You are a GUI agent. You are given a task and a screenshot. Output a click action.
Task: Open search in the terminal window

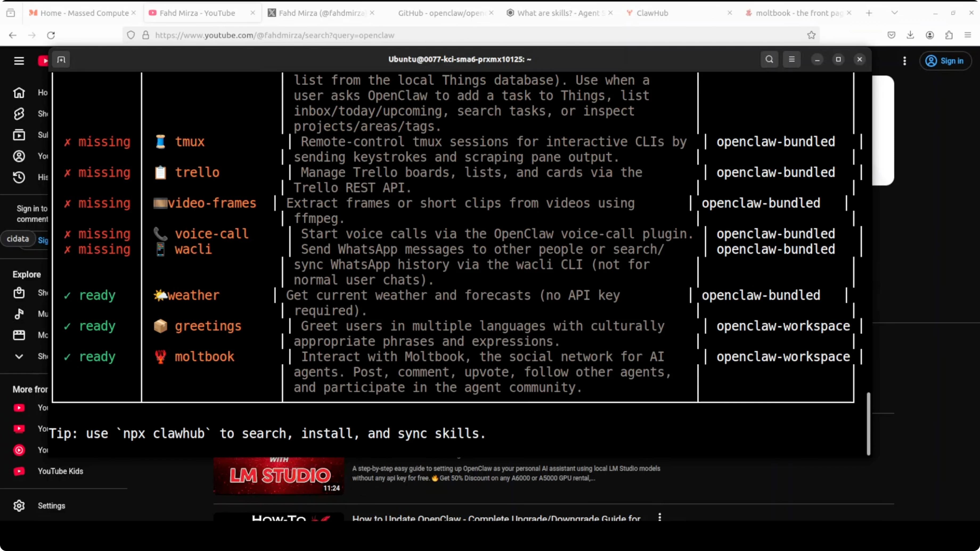point(769,59)
